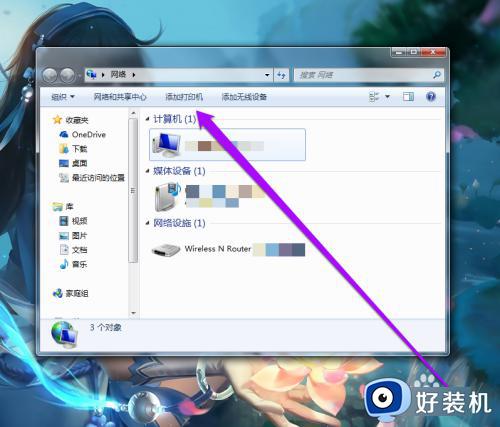The width and height of the screenshot is (500, 427).
Task: Select 桌面 in navigation pane
Action: (x=79, y=163)
